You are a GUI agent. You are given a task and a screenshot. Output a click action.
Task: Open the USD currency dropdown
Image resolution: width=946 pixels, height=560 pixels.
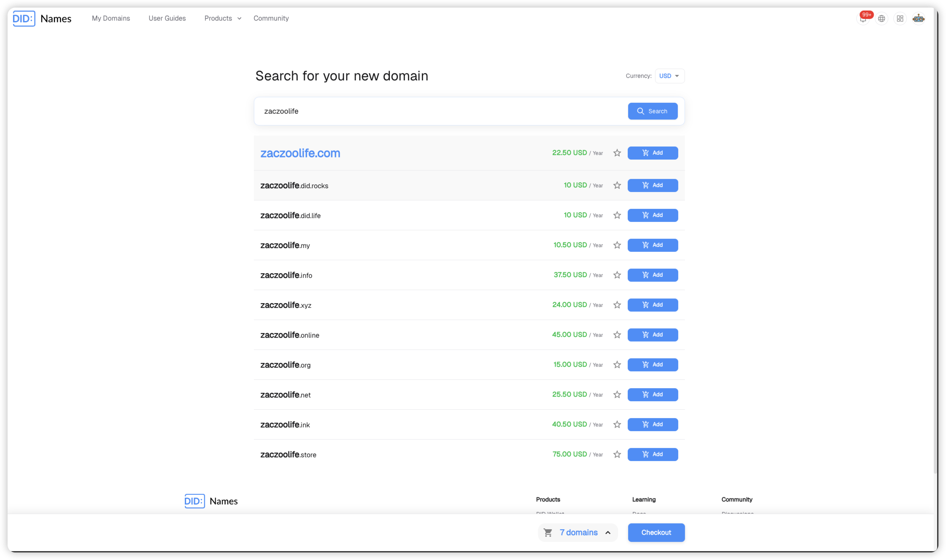669,76
